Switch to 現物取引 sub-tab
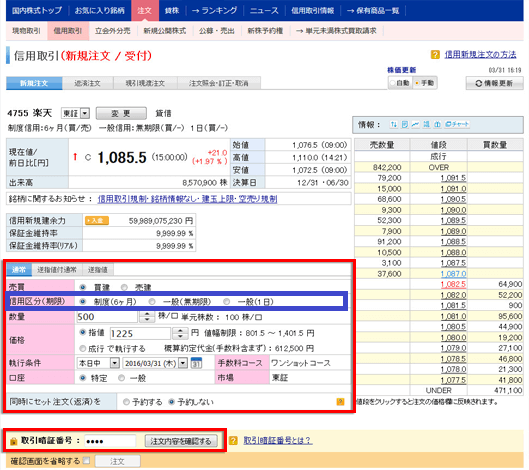Viewport: 529px width, 470px height. click(26, 31)
